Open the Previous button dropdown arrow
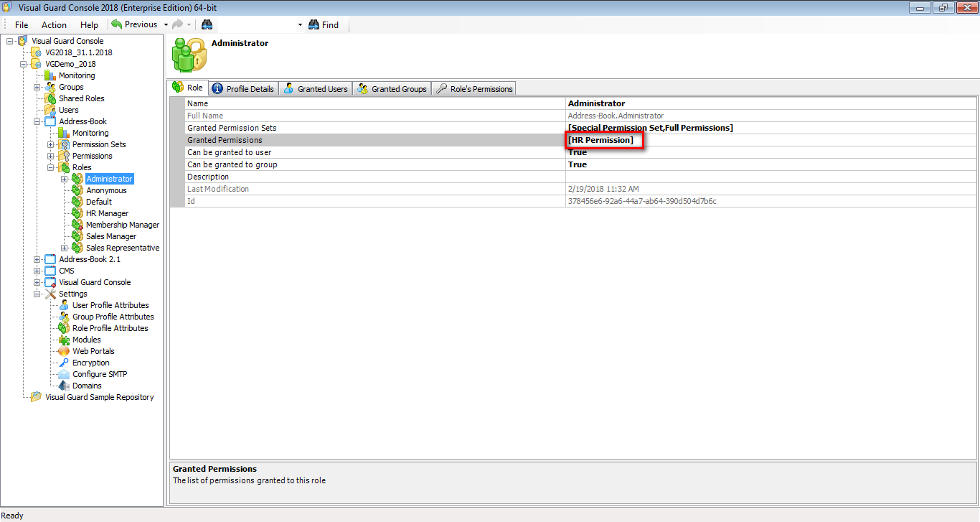Screen dimensions: 980x522 [166, 24]
